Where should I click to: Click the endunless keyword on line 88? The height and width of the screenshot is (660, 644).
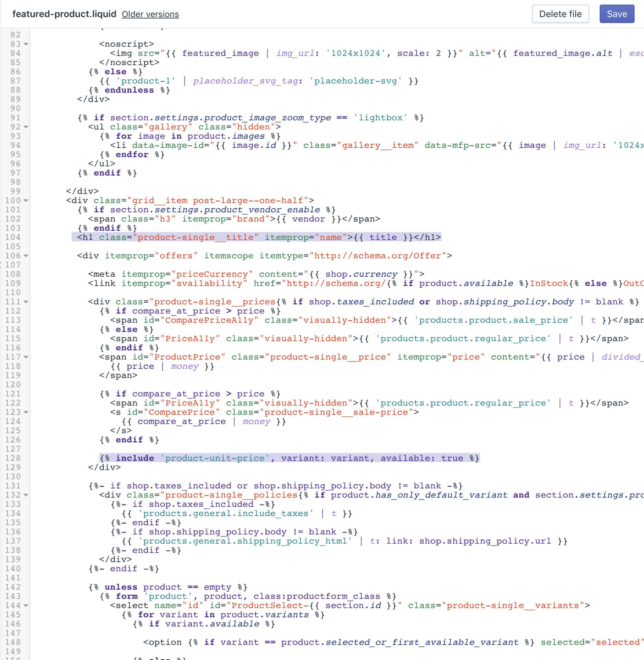129,90
